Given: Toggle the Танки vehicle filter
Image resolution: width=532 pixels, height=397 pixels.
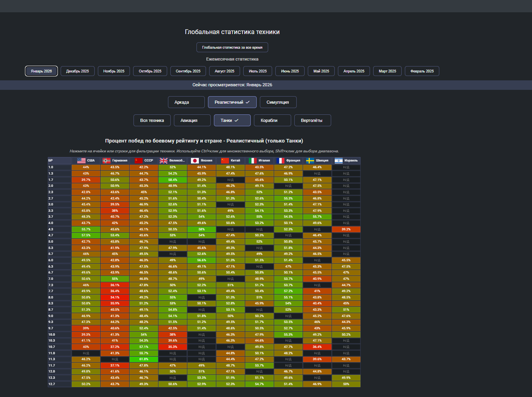Looking at the screenshot, I should 232,120.
